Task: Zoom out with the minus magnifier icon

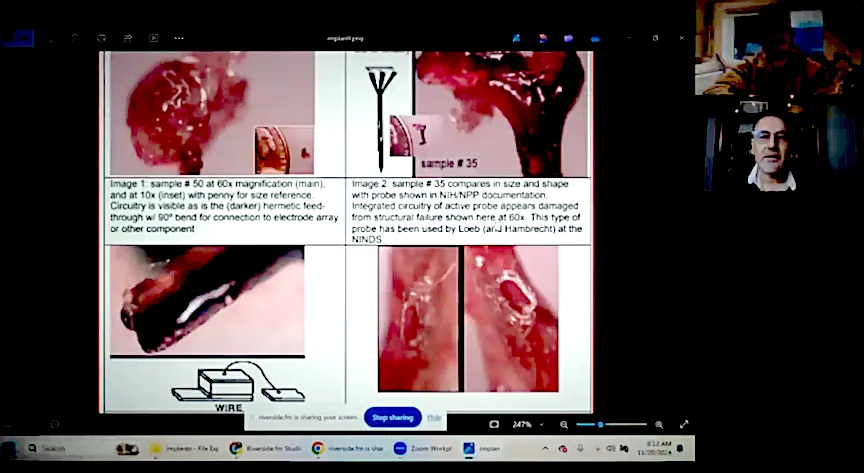Action: [564, 424]
